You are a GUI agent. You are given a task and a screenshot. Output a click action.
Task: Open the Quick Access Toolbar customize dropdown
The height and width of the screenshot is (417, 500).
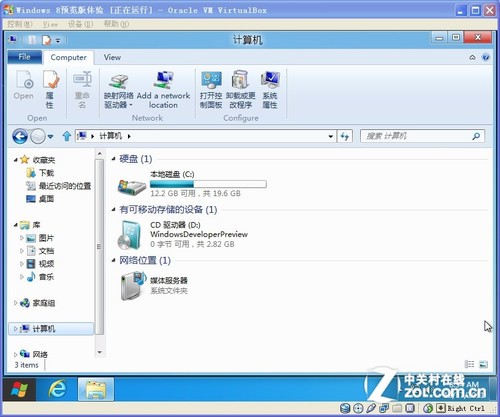58,41
